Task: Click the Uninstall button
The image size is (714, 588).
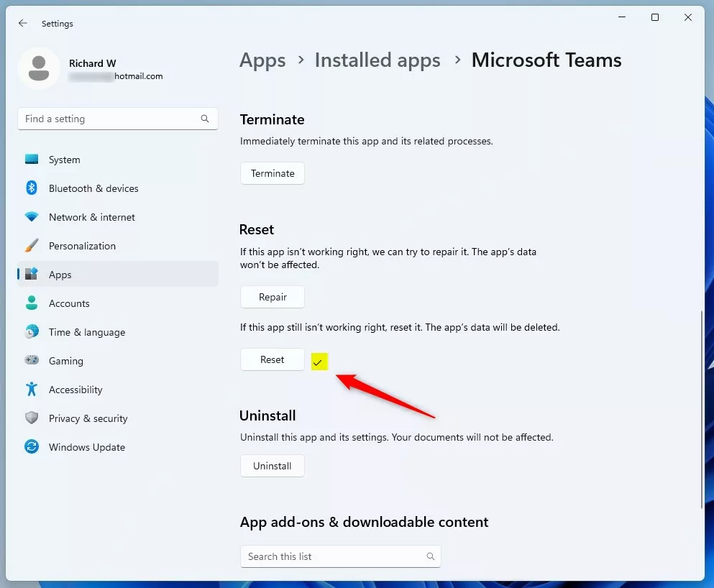Action: coord(273,466)
